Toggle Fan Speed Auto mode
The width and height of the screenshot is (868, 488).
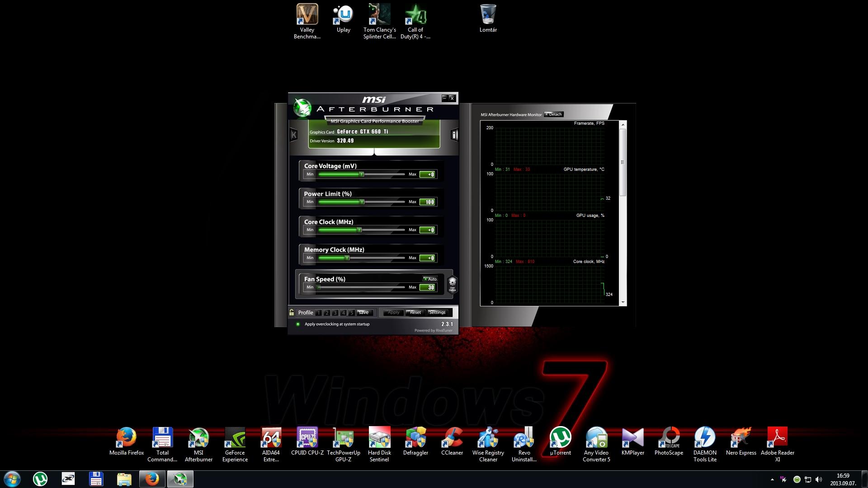pos(430,279)
